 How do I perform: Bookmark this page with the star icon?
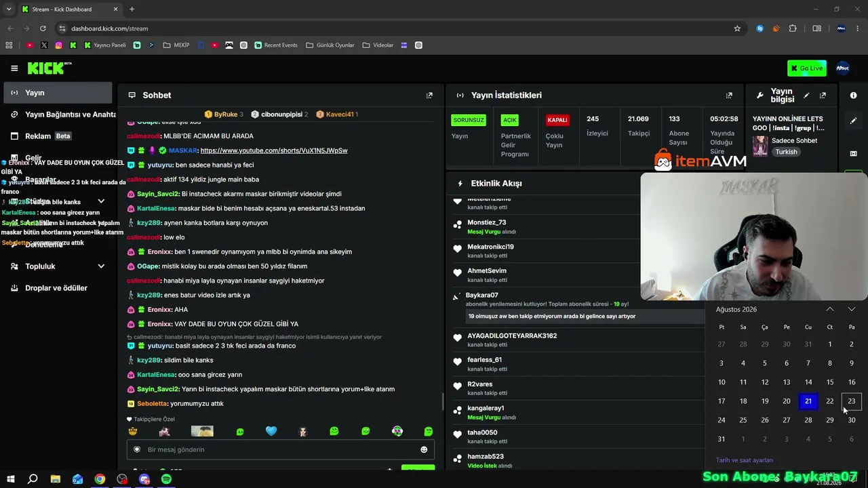[737, 28]
